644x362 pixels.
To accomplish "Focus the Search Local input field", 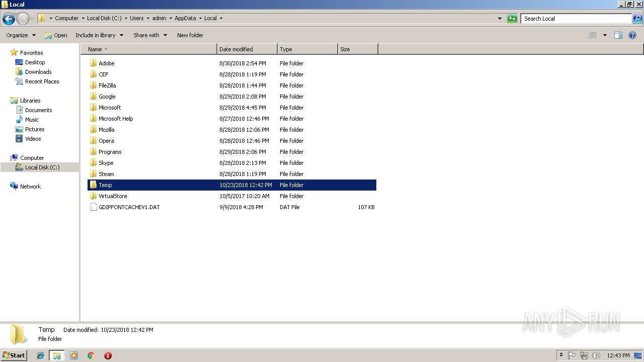I will 577,19.
